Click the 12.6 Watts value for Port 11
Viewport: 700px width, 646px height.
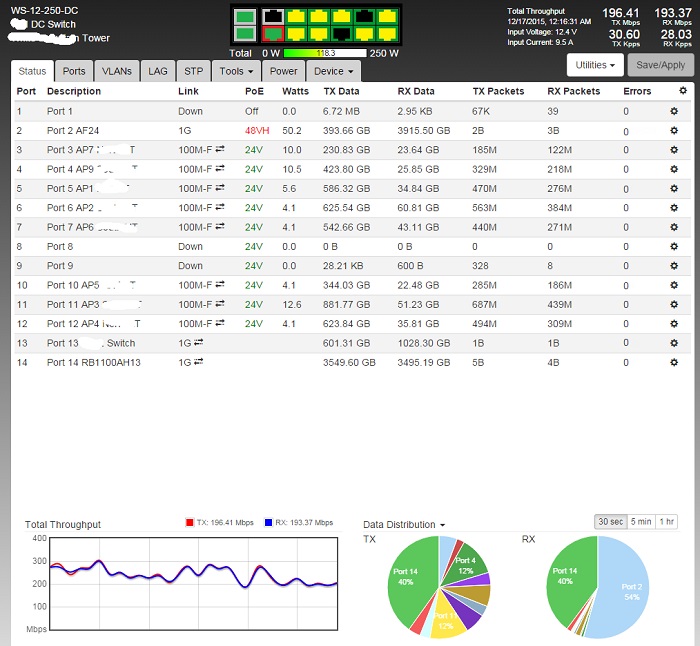(292, 304)
